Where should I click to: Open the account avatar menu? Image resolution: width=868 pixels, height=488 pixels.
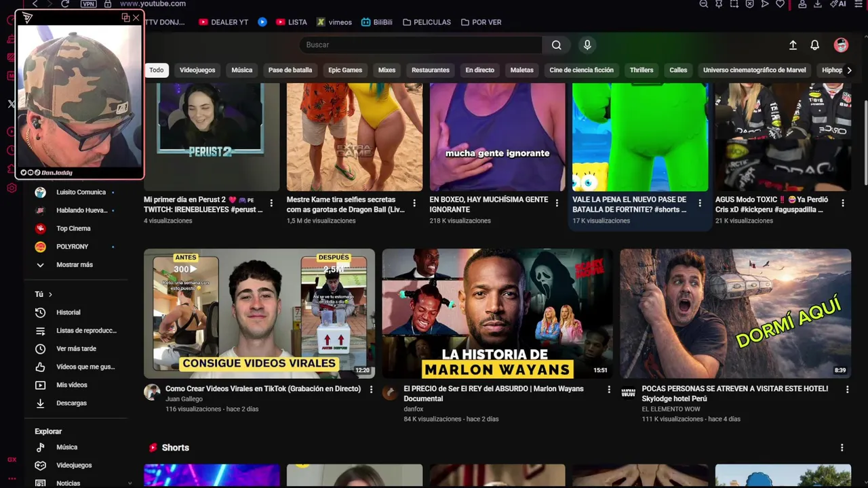click(841, 45)
